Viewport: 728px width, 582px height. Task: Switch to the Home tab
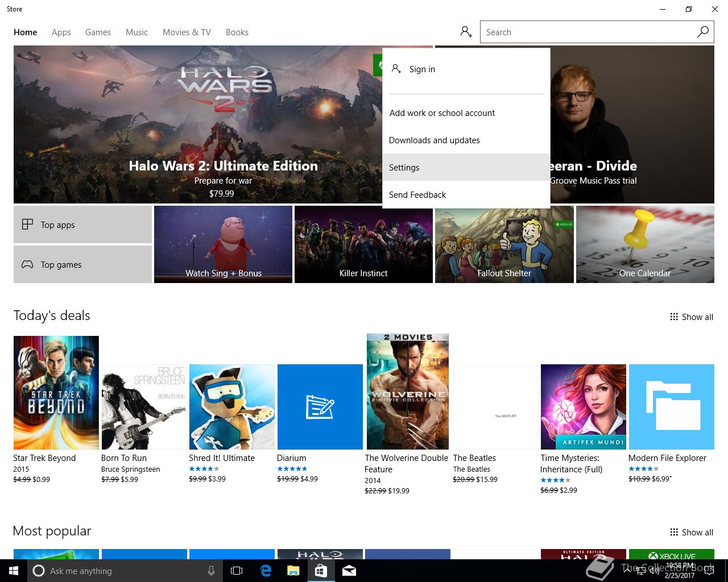25,32
